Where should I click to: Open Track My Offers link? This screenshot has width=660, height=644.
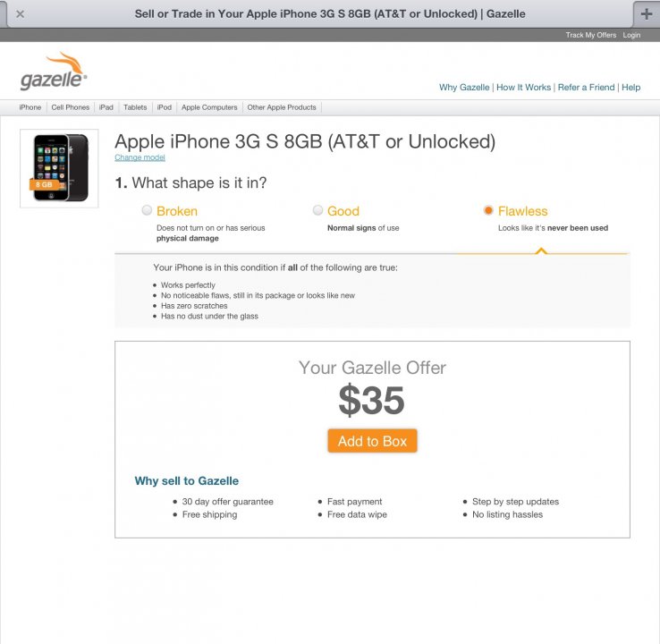(x=590, y=35)
